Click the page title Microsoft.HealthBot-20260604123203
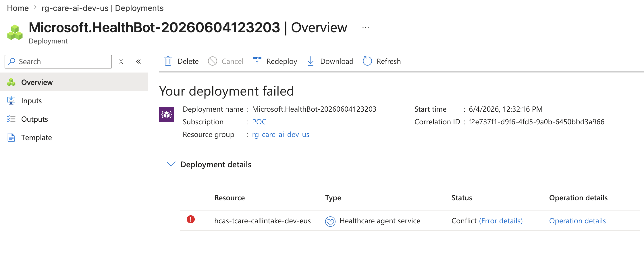This screenshot has width=644, height=259. coord(155,28)
